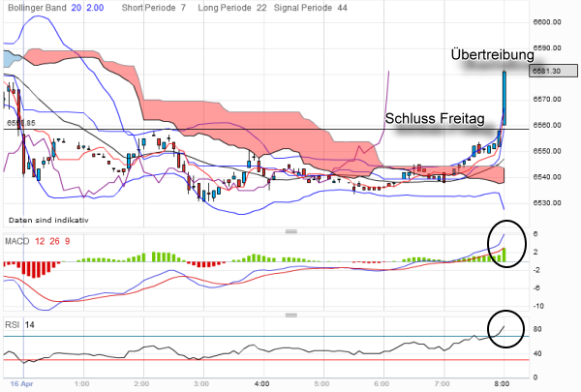Click the 1:00 time axis label
The width and height of the screenshot is (581, 392).
(81, 383)
